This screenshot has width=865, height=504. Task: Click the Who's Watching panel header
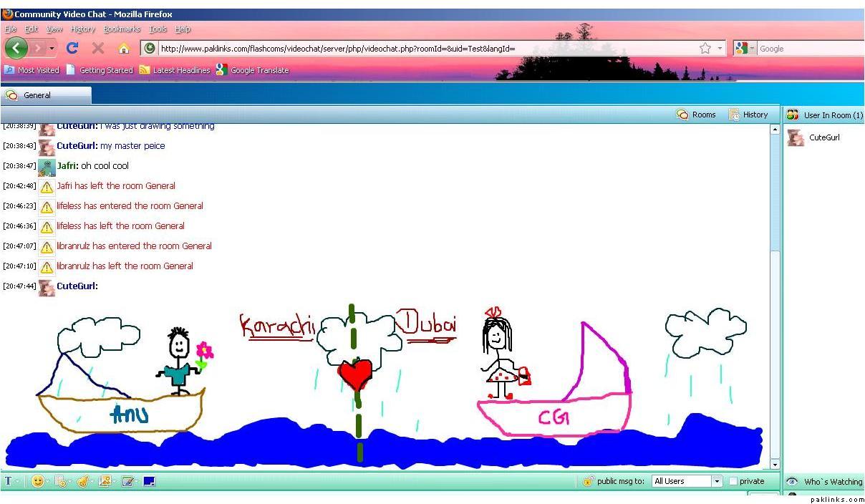tap(824, 482)
